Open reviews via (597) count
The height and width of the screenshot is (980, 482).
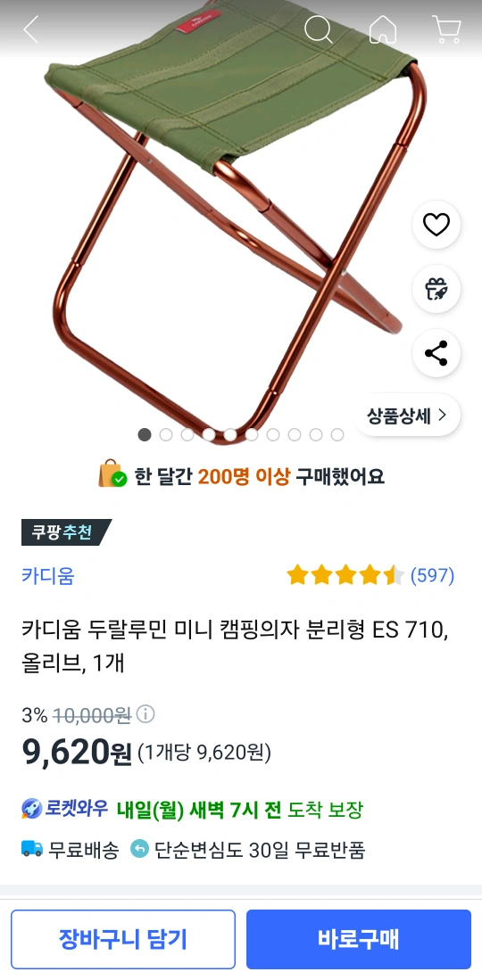pyautogui.click(x=433, y=575)
